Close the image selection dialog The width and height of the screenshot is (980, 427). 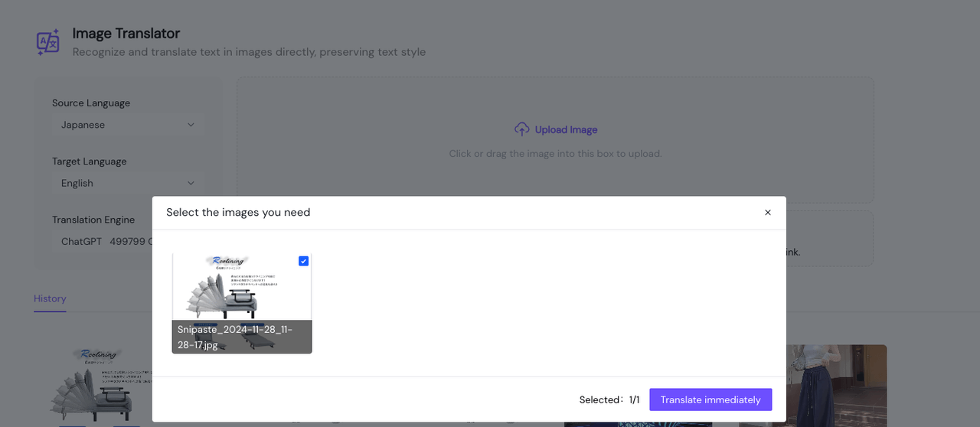[x=768, y=213]
